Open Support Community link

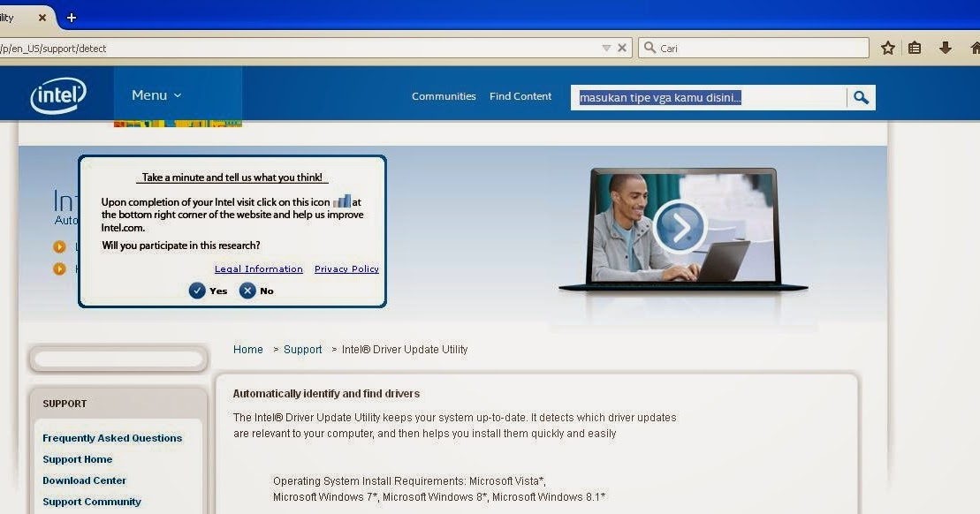[x=92, y=502]
